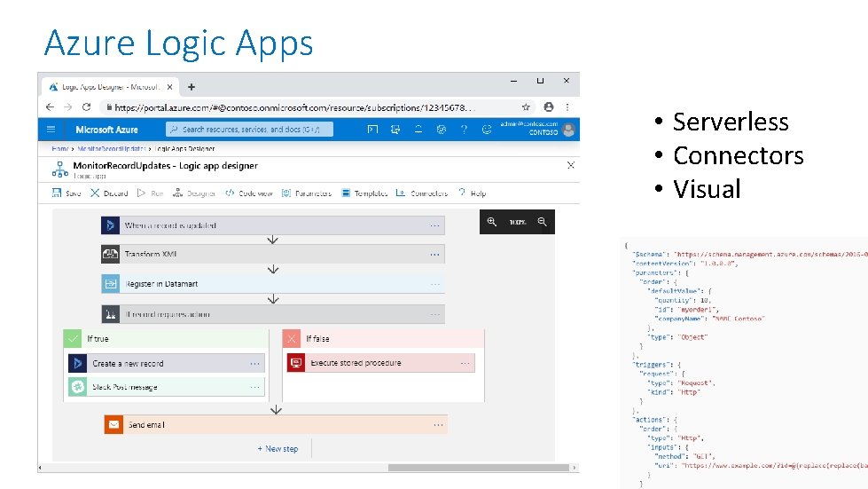Viewport: 868px width, 489px height.
Task: Click the Search resources box
Action: point(249,129)
